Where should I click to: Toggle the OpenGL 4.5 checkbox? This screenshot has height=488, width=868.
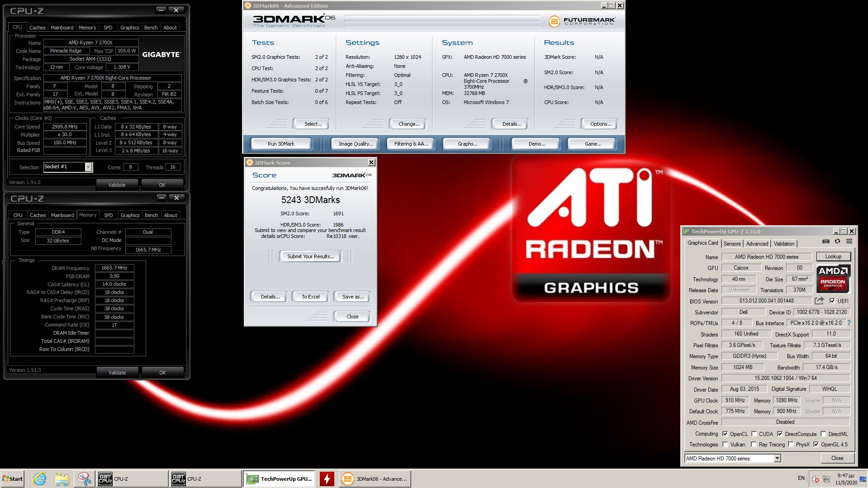point(816,445)
